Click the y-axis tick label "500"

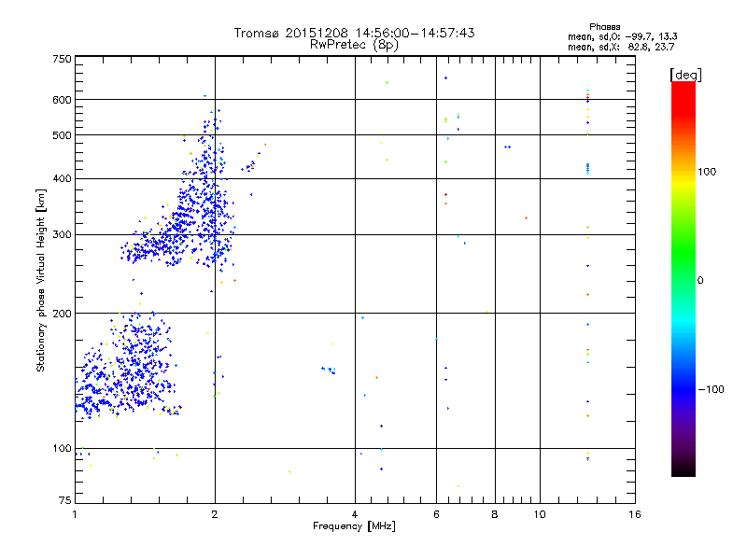click(62, 135)
